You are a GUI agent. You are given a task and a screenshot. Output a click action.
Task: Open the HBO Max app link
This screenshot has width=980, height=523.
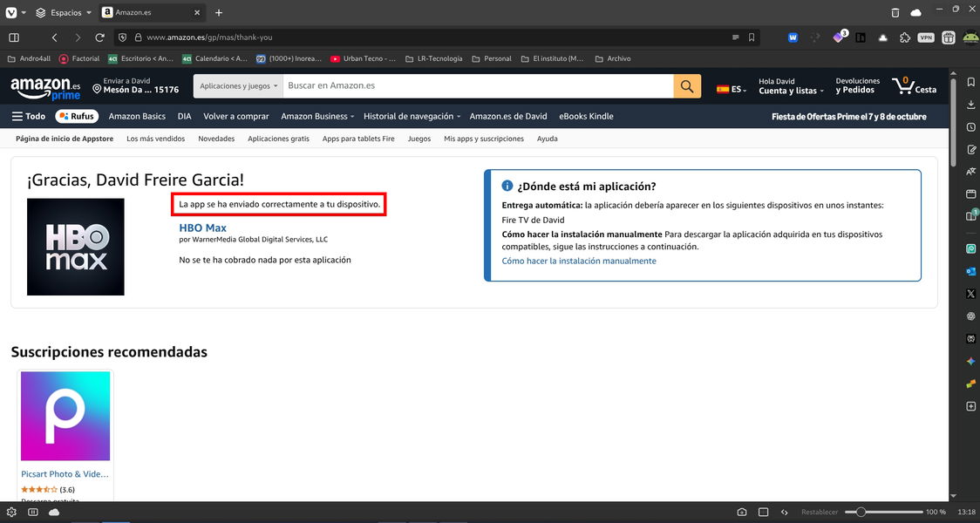click(x=202, y=228)
